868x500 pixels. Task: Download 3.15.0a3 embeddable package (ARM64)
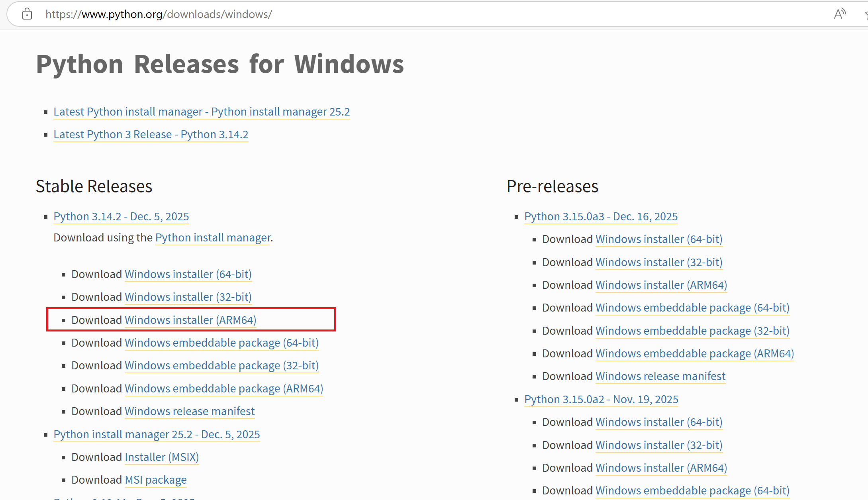point(695,353)
